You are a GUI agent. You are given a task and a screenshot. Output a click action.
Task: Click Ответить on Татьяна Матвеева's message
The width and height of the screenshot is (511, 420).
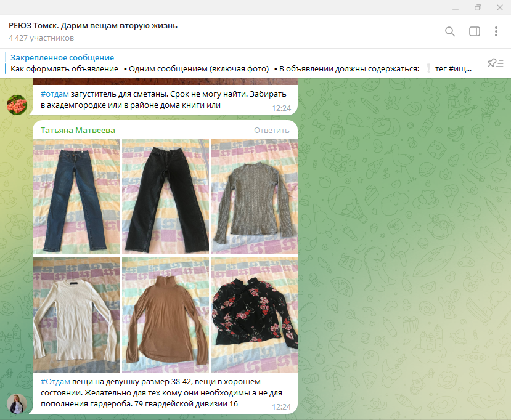tap(272, 130)
